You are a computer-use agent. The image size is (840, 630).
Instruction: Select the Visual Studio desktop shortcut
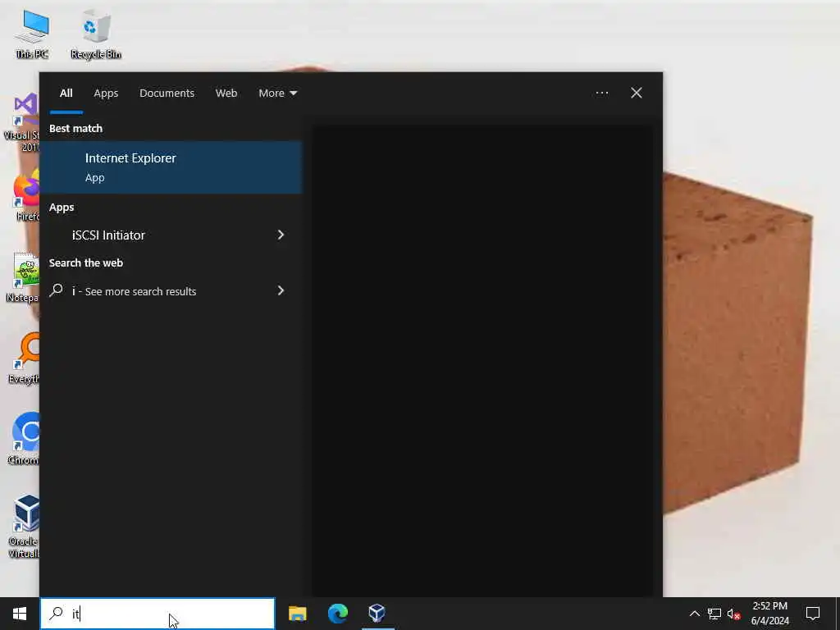click(21, 123)
